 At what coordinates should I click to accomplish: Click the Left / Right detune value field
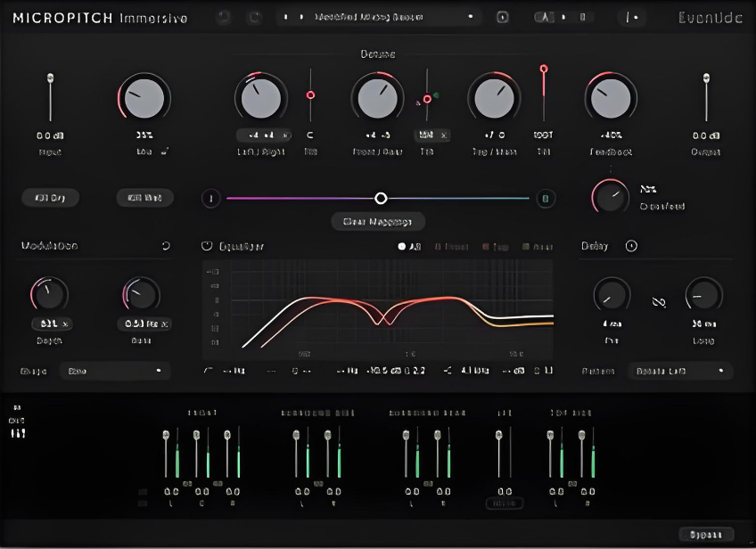[264, 135]
